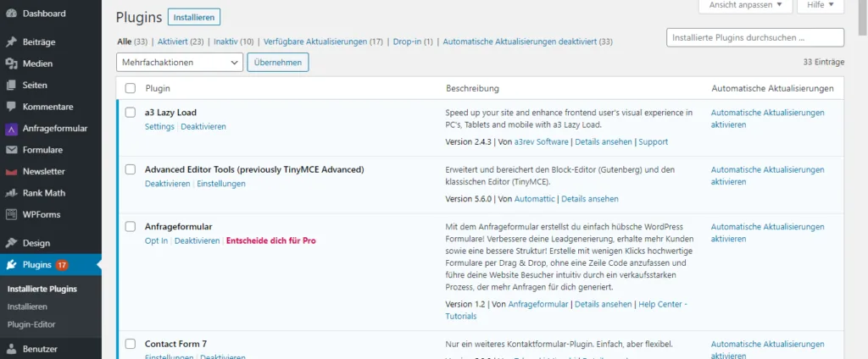Deactivate the a3 Lazy Load plugin
The width and height of the screenshot is (868, 359).
(203, 127)
